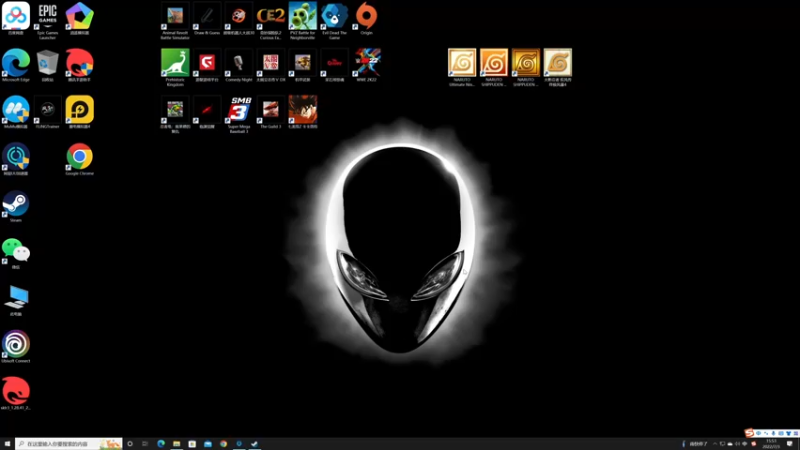This screenshot has width=800, height=450.
Task: Open the FLiNG Trainer shortcut
Action: [47, 112]
